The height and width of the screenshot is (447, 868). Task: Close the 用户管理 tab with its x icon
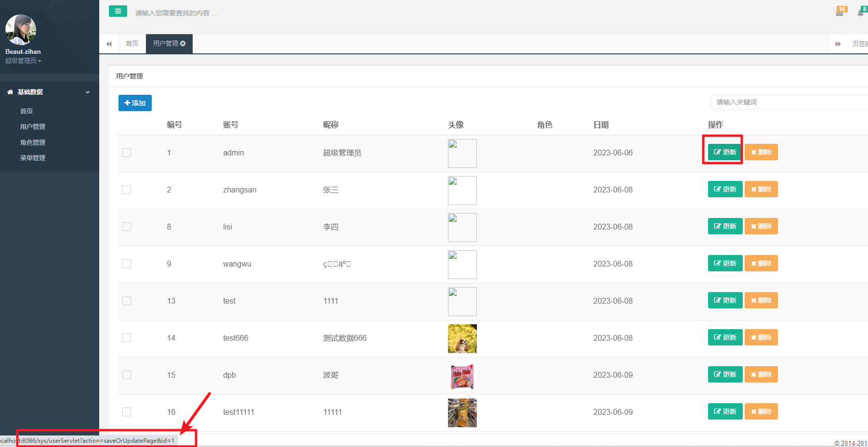click(183, 43)
